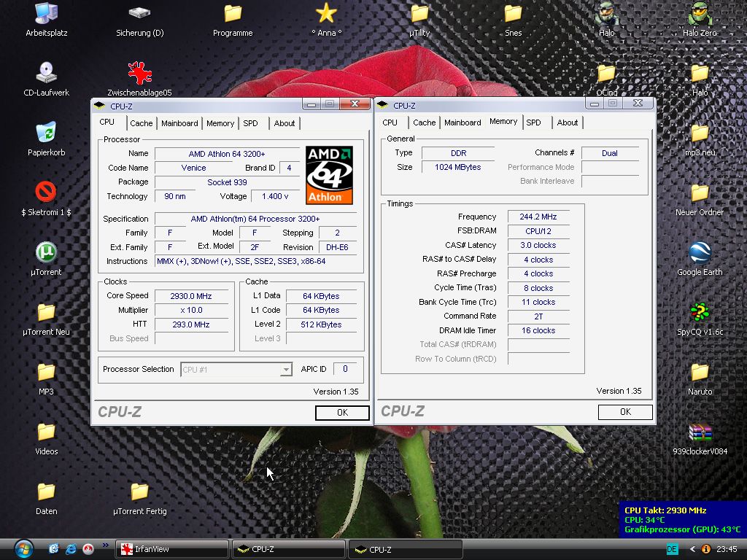Open the CD-Laufwerk icon
Image resolution: width=747 pixels, height=560 pixels.
[46, 79]
